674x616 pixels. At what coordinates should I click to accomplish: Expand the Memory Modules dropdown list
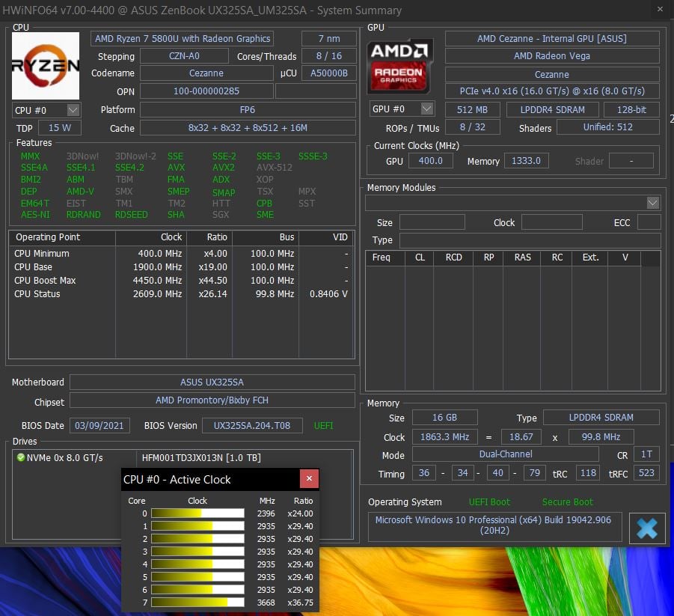coord(652,203)
